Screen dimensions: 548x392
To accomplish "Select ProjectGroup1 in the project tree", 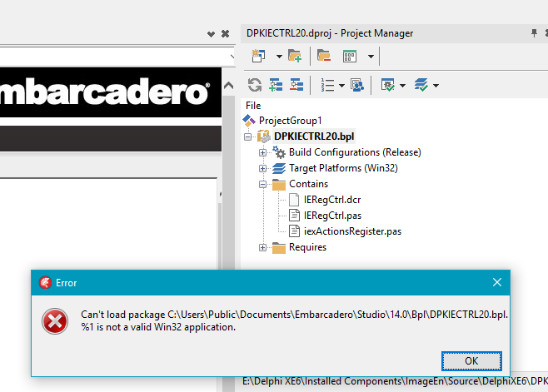I will [290, 121].
